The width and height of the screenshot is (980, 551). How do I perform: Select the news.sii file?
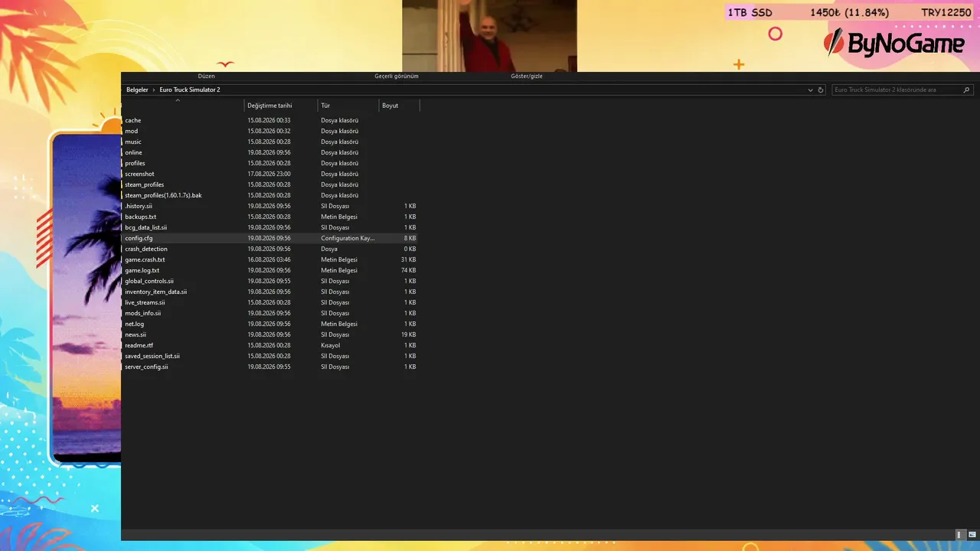tap(136, 334)
